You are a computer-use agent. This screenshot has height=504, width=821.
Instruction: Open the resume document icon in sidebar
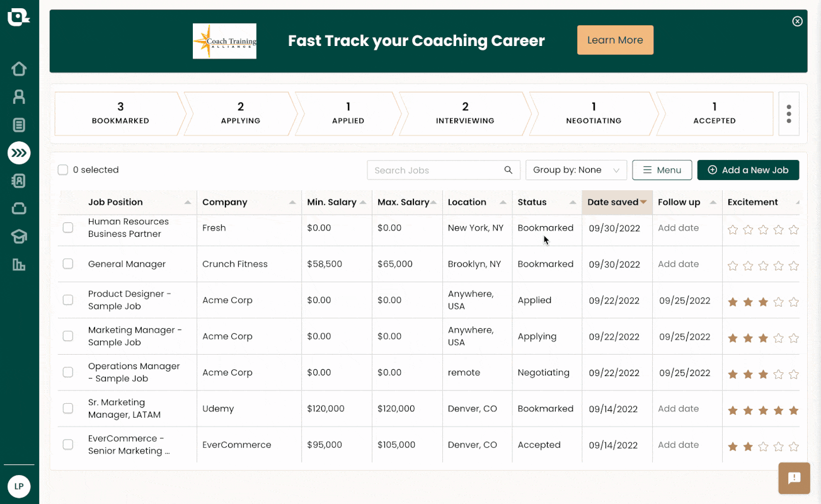(x=19, y=125)
